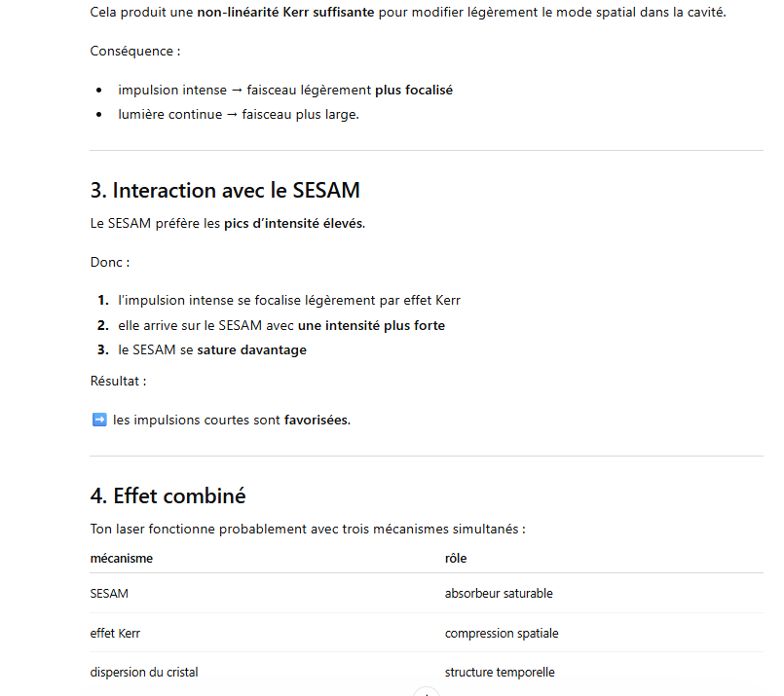This screenshot has height=696, width=784.
Task: Click the bold text "pics d'intensité élevés"
Action: 293,223
